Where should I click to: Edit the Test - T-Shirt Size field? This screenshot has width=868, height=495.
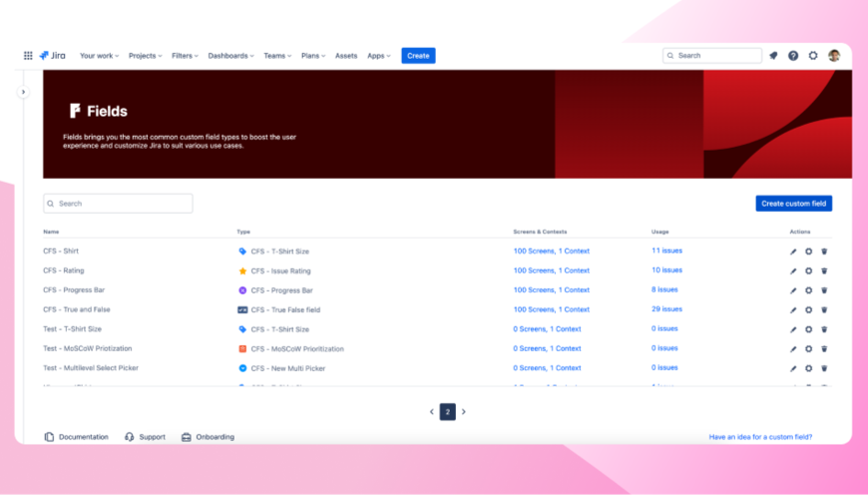793,329
